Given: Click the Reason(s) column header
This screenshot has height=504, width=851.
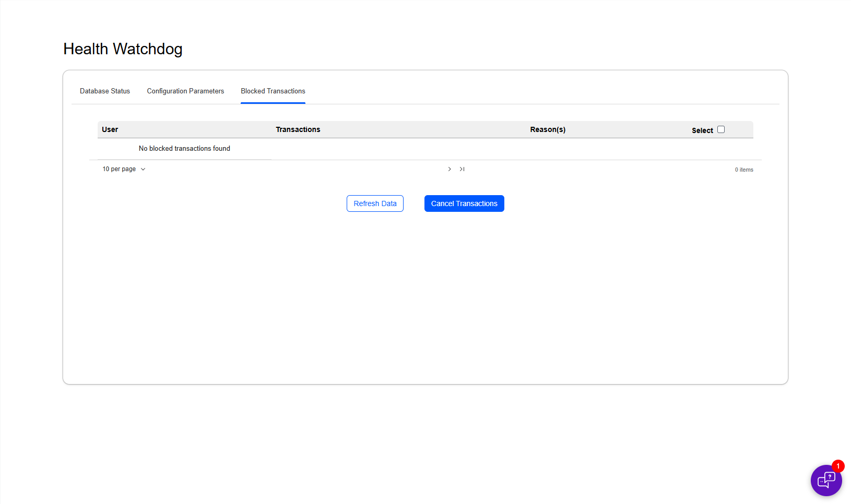Looking at the screenshot, I should (548, 129).
